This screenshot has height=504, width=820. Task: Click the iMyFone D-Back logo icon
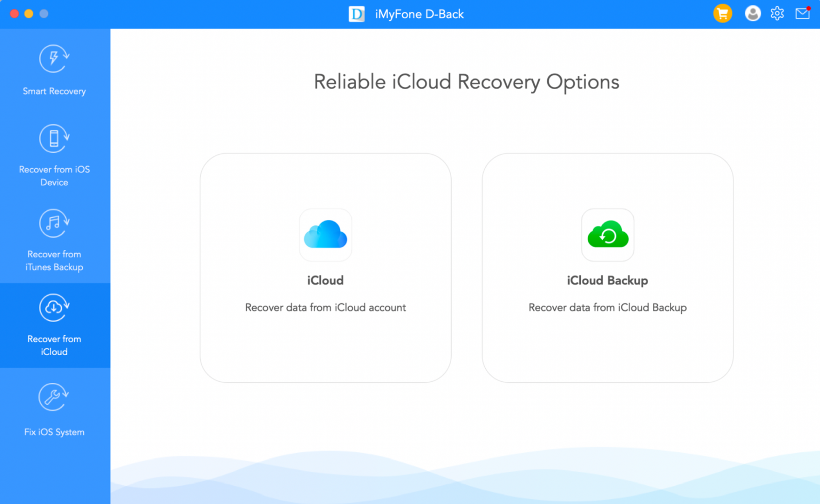coord(357,14)
